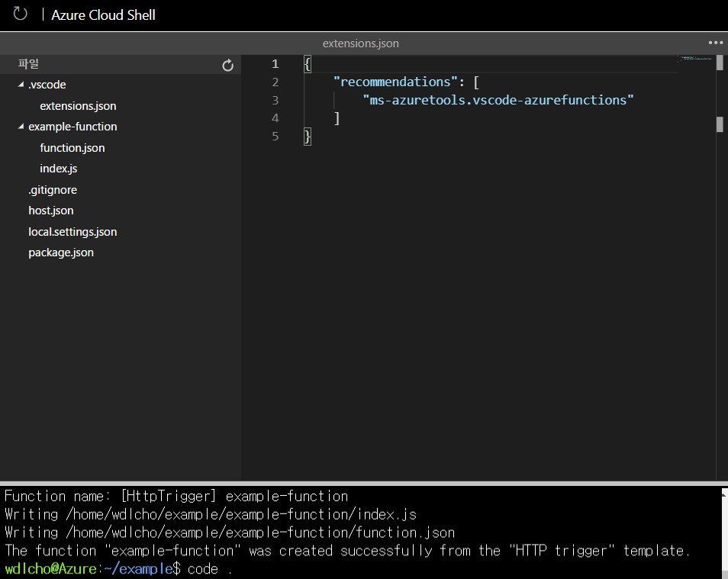Click the editor vertical scrollbar thumb
Viewport: 728px width, 579px height.
click(x=720, y=63)
